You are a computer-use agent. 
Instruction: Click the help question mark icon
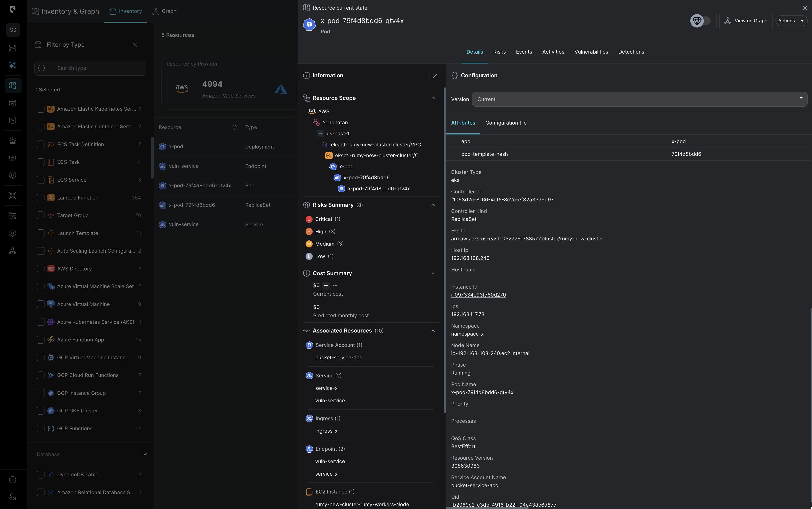pos(12,479)
